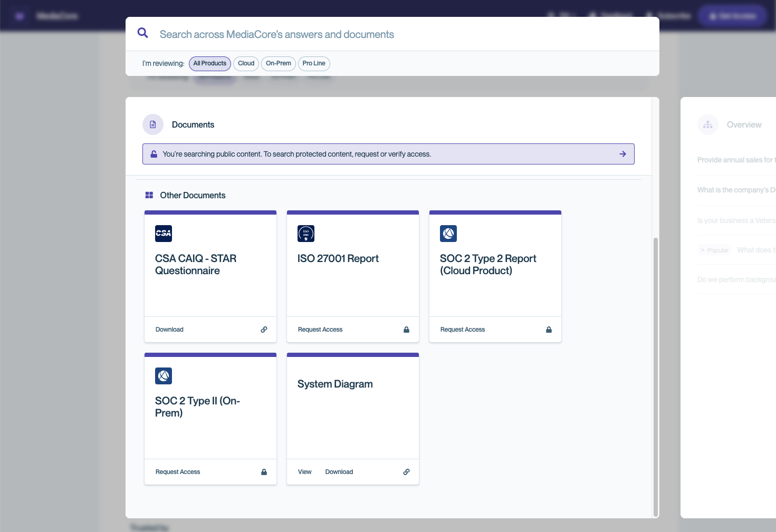Download the System Diagram document
The width and height of the screenshot is (776, 532).
[339, 472]
